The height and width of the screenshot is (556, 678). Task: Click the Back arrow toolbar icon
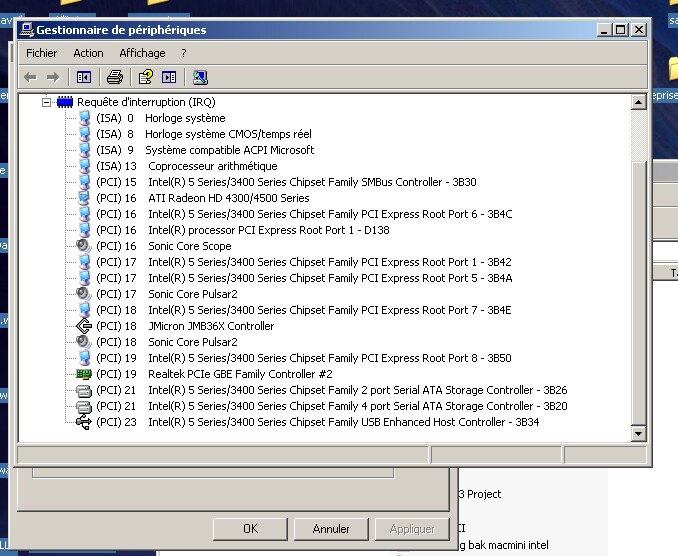click(30, 77)
